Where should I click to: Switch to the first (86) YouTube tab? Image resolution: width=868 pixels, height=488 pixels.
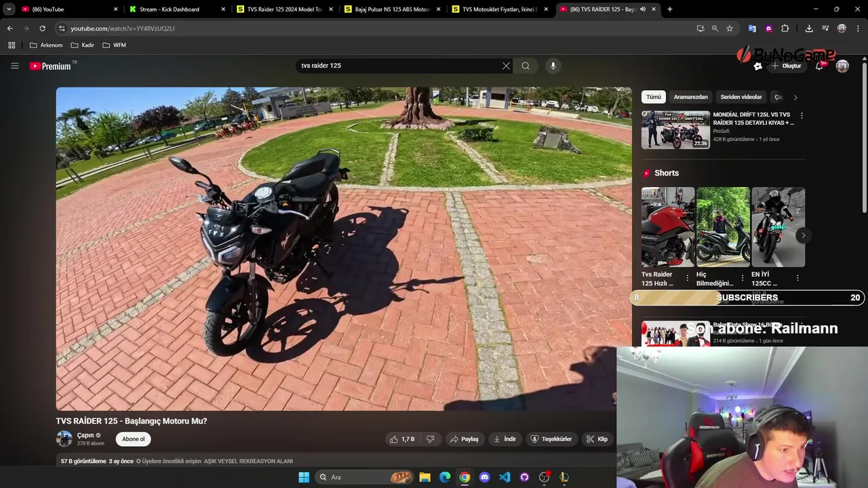[x=69, y=9]
